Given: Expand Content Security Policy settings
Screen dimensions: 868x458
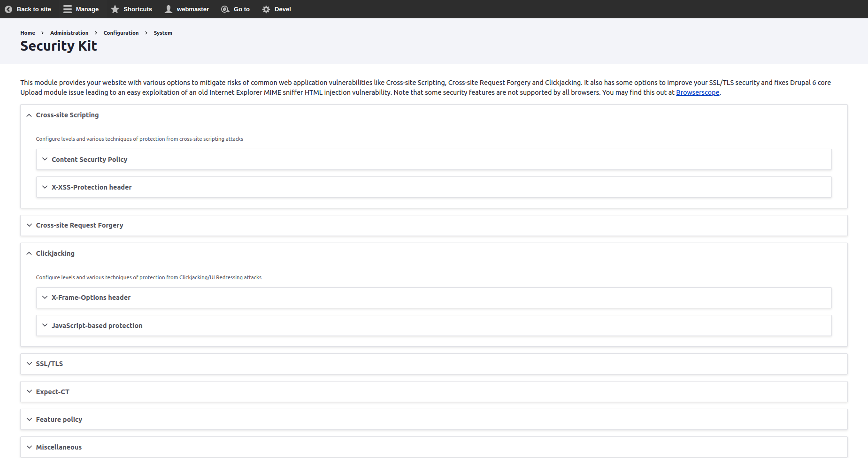Looking at the screenshot, I should 89,160.
